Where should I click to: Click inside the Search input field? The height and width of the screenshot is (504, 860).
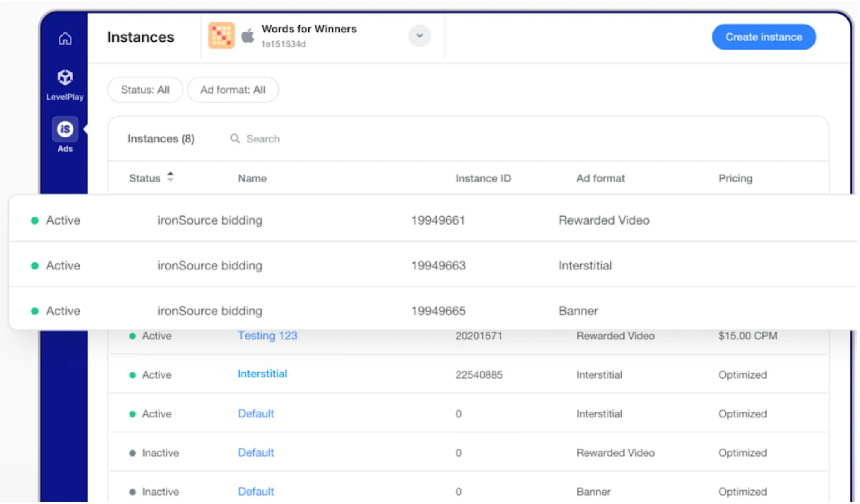[x=275, y=139]
